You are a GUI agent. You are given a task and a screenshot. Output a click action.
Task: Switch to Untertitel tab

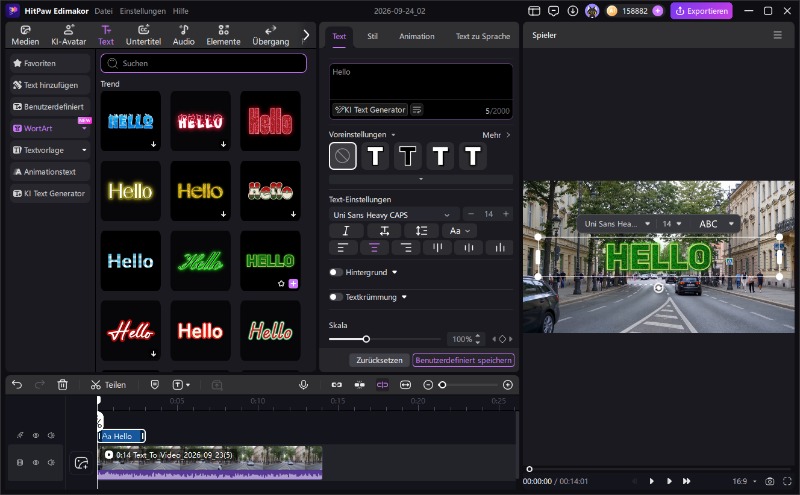(x=143, y=35)
